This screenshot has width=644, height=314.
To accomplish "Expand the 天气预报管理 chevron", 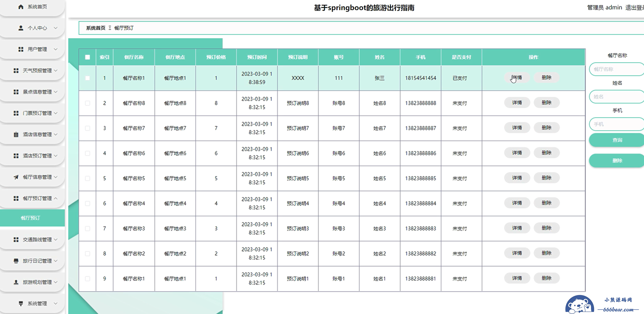I will pos(56,71).
